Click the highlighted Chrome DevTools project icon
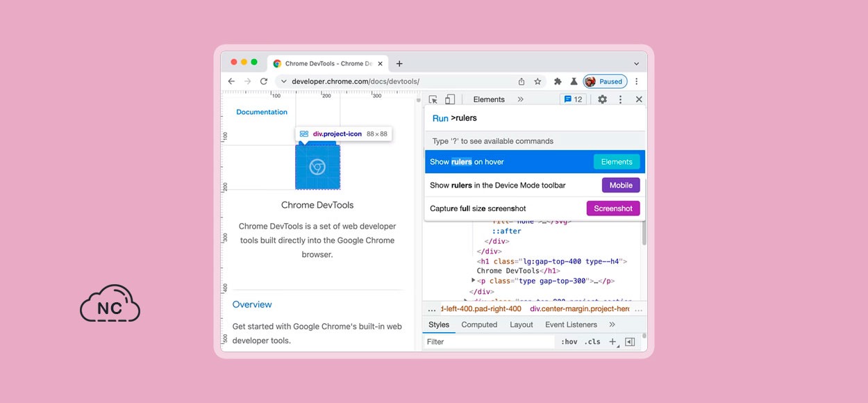 (x=317, y=167)
